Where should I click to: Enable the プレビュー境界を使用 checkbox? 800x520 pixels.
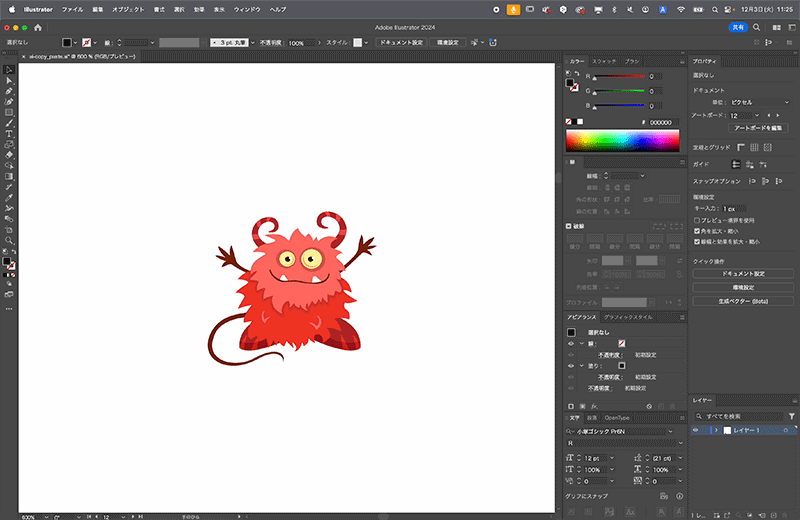[698, 219]
